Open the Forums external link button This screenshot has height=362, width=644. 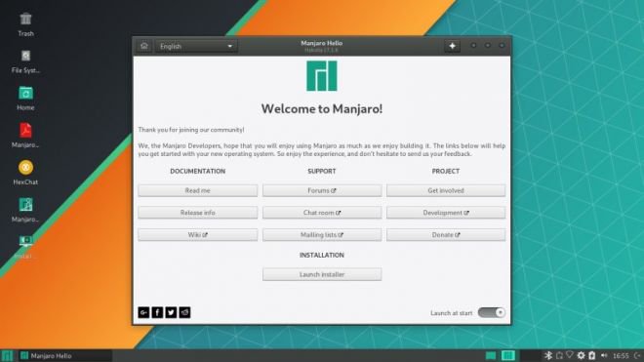322,190
